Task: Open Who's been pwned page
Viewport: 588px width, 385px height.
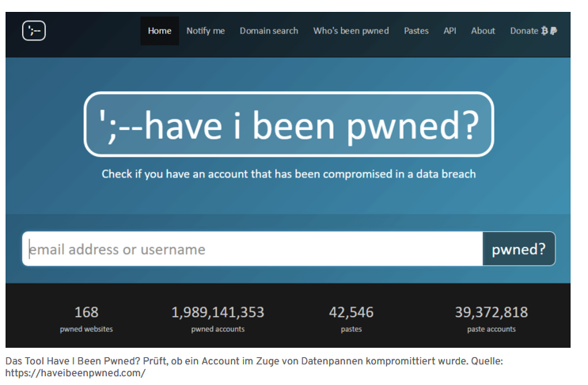Action: pos(351,31)
